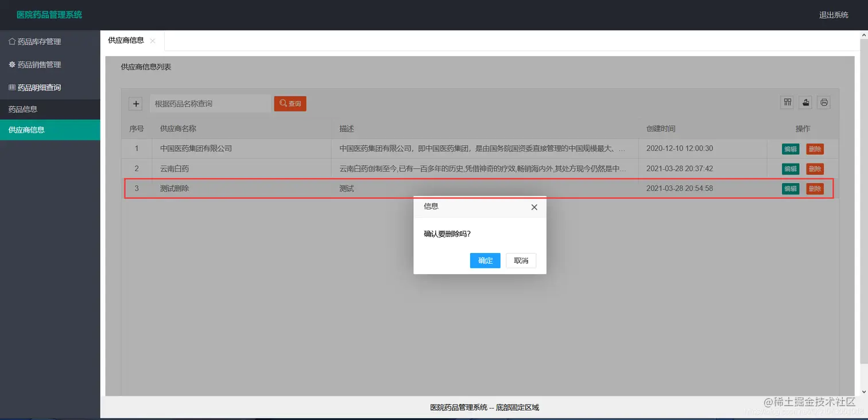Click the plus icon to add a supplier
Screen dimensions: 868x420
(x=135, y=103)
